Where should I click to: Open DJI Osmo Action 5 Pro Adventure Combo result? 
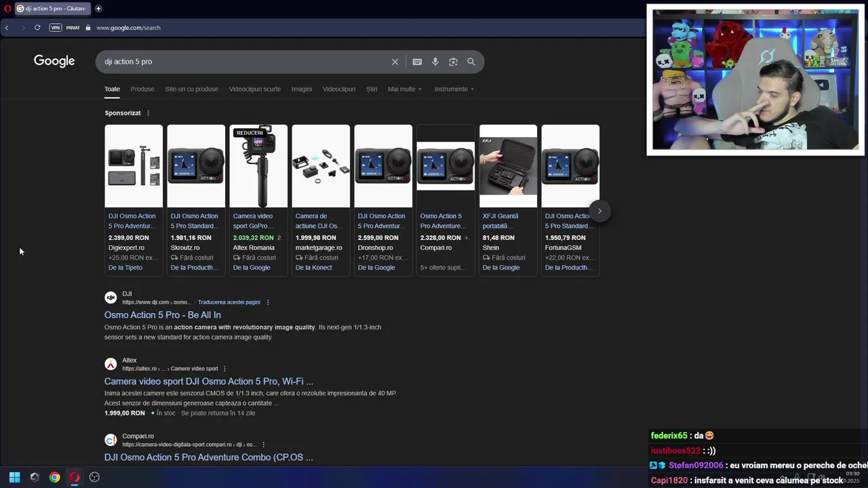(x=209, y=457)
